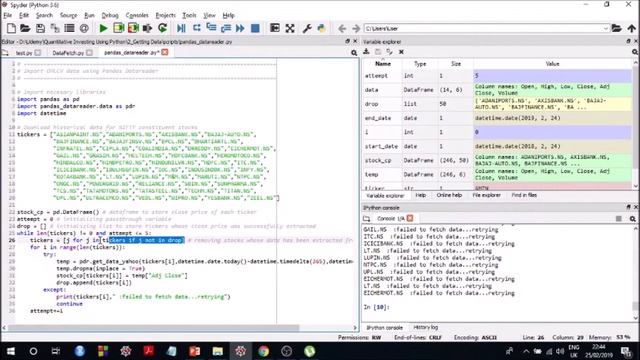Open file using folder toolbar icon
Viewport: 640px width, 360px height.
click(x=25, y=28)
